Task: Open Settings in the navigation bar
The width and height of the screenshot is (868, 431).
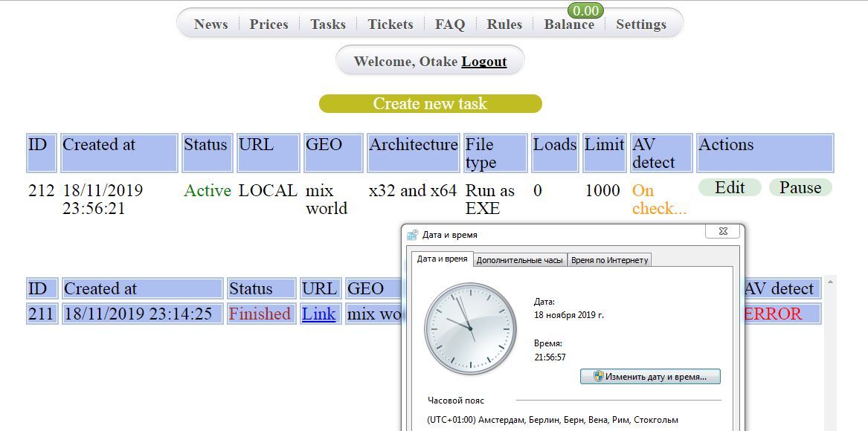Action: tap(641, 25)
